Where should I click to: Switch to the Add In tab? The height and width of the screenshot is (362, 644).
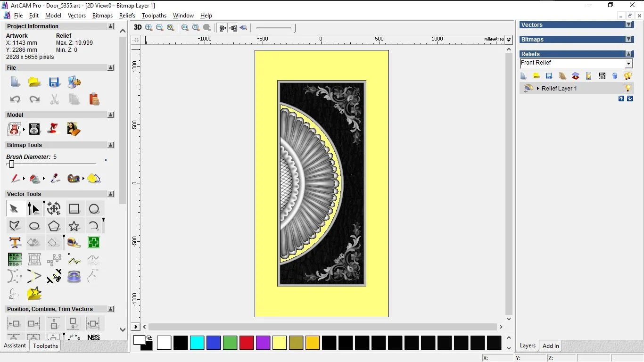click(x=550, y=346)
